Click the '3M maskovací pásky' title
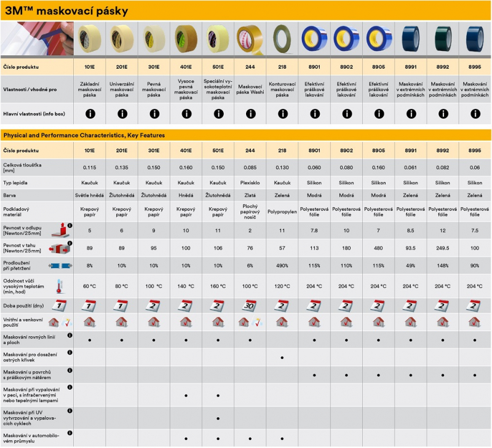 (x=66, y=11)
